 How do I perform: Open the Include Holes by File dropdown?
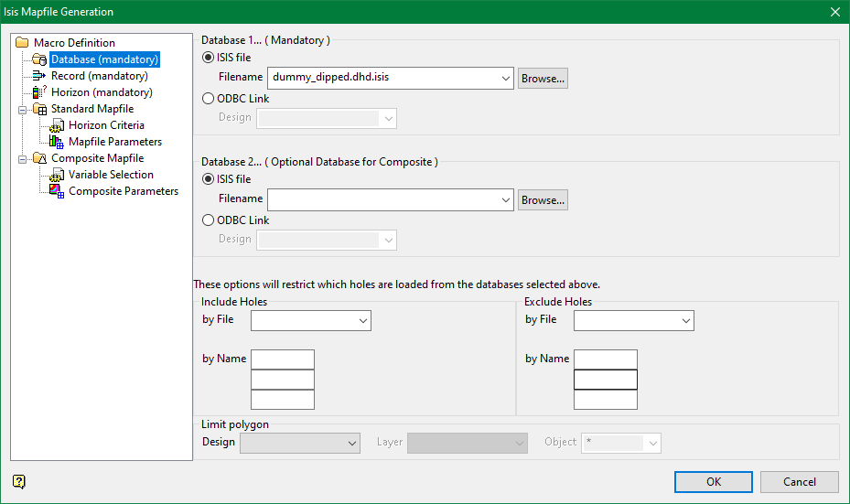pos(363,320)
